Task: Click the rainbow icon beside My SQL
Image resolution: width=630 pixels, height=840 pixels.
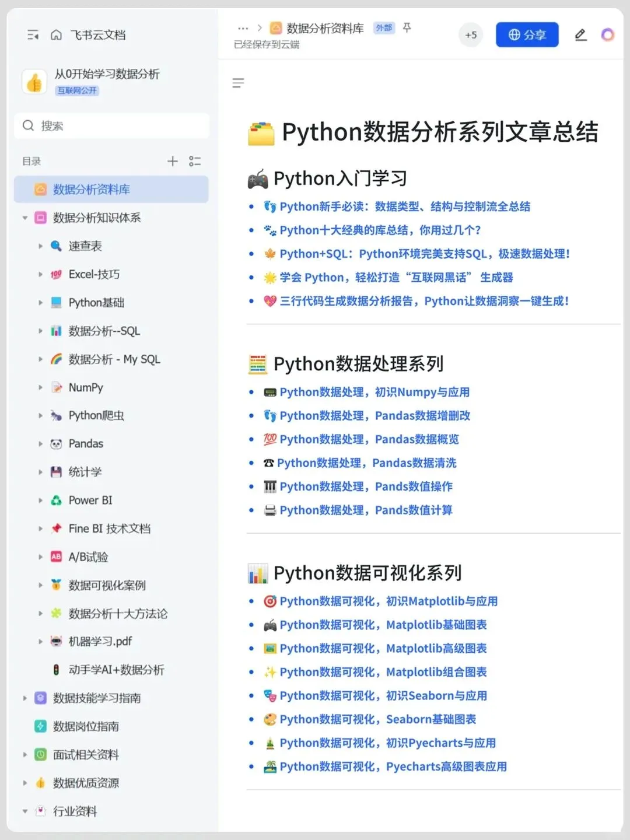Action: pyautogui.click(x=56, y=359)
